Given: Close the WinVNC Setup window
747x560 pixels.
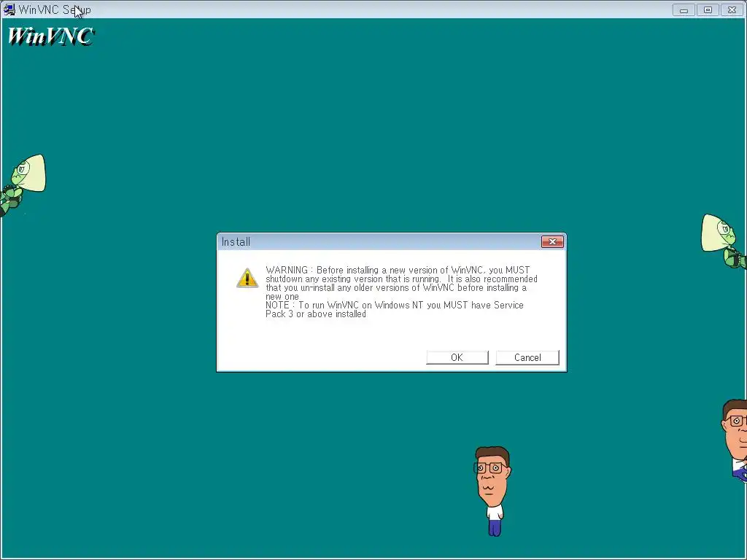Looking at the screenshot, I should (x=732, y=9).
